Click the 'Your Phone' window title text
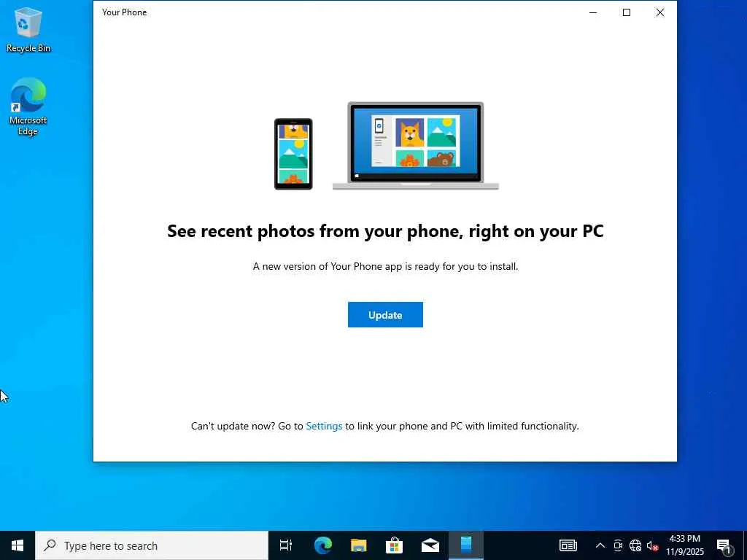 (124, 12)
